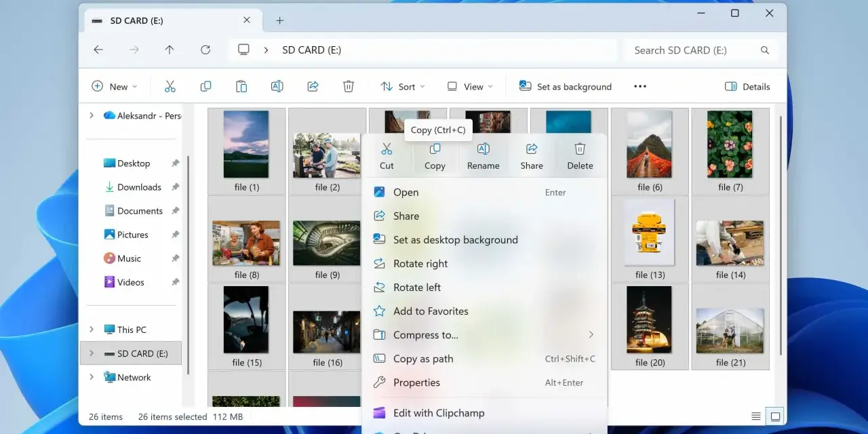
Task: Switch to details list view in status bar
Action: (x=756, y=416)
